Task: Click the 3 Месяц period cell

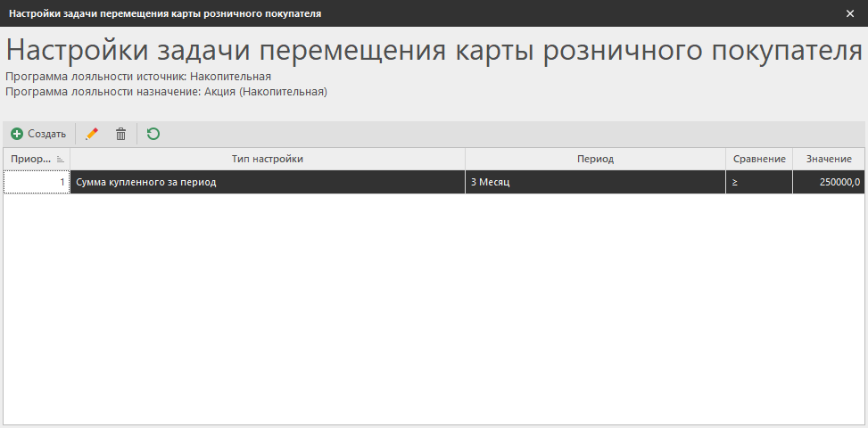Action: (595, 182)
